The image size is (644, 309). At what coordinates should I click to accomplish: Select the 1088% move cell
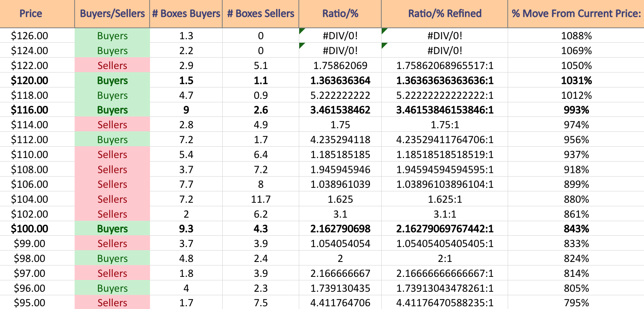(x=576, y=36)
